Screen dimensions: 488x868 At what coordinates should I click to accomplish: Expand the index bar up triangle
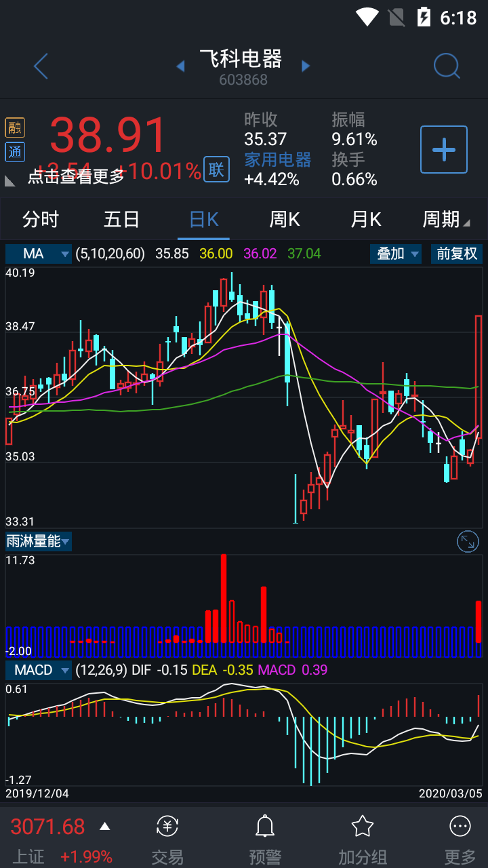click(x=104, y=826)
